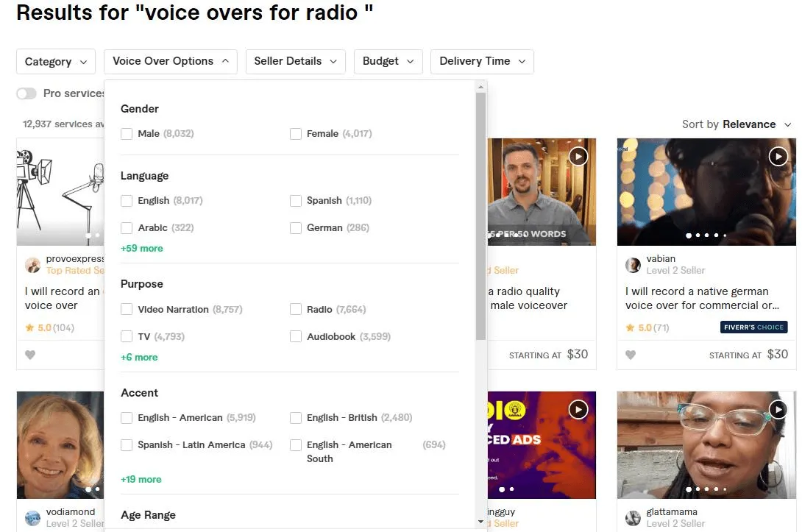
Task: Click the 5.0 star rating on vabian's gig
Action: pyautogui.click(x=647, y=327)
